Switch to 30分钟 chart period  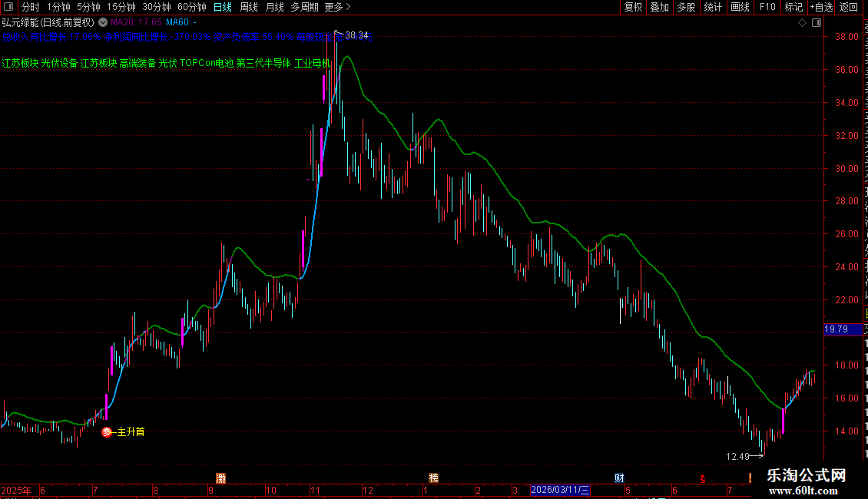[156, 7]
